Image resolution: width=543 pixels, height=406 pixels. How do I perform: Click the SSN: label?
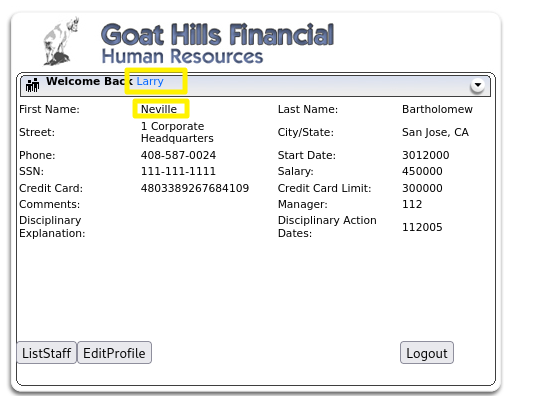(32, 171)
